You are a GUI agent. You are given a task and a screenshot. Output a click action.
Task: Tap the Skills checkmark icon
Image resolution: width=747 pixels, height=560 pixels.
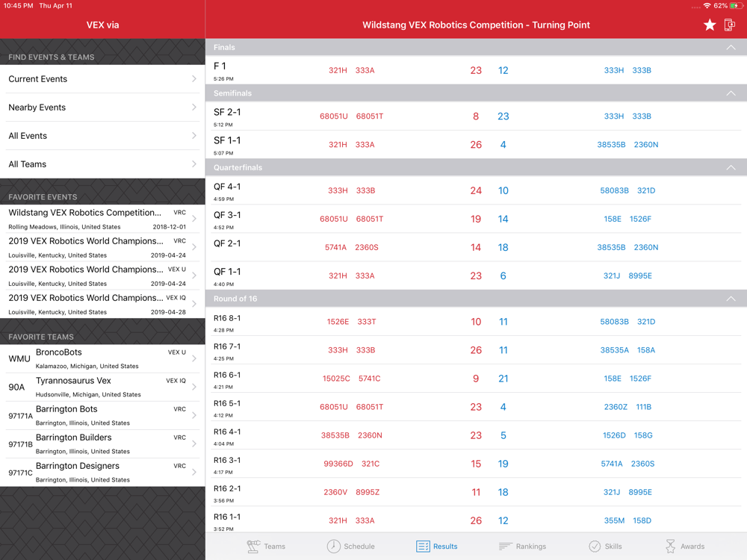595,547
